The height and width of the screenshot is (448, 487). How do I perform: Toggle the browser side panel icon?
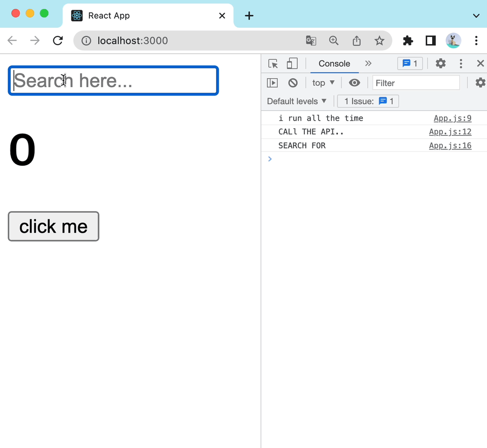point(431,41)
